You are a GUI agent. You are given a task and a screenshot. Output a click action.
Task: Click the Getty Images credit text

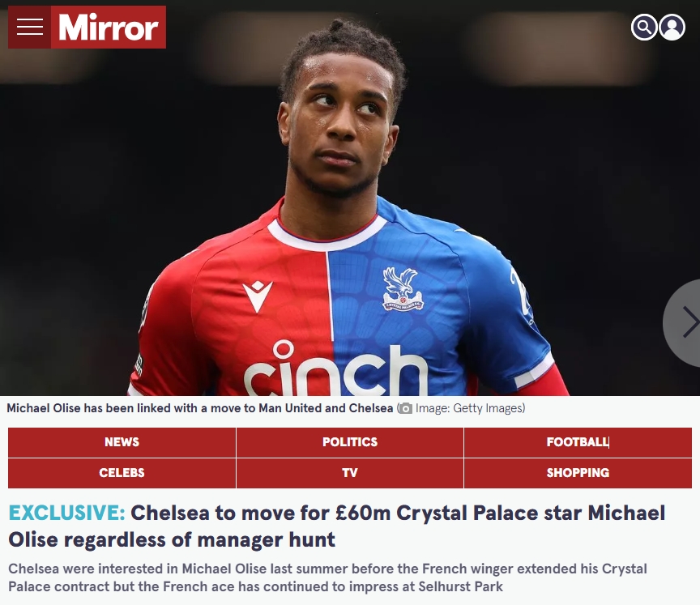470,408
